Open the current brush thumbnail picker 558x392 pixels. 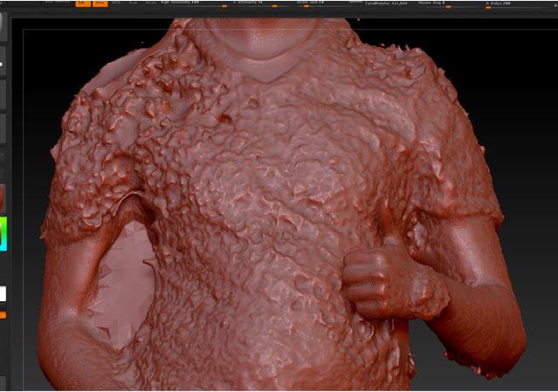click(x=3, y=24)
